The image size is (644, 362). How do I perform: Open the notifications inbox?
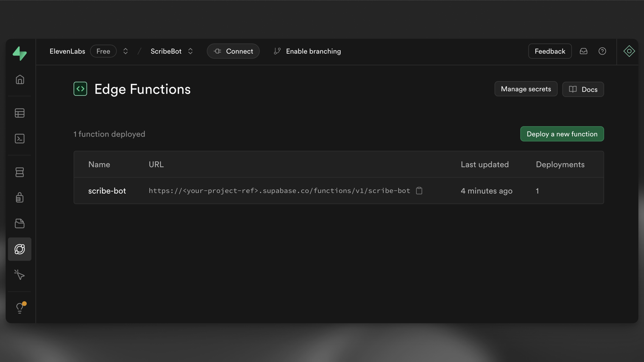[584, 51]
